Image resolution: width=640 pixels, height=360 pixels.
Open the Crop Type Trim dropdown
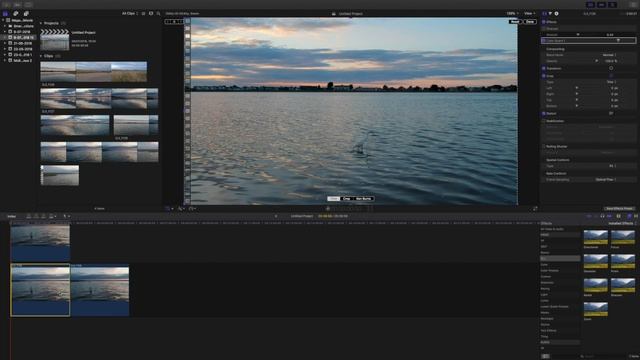[611, 82]
